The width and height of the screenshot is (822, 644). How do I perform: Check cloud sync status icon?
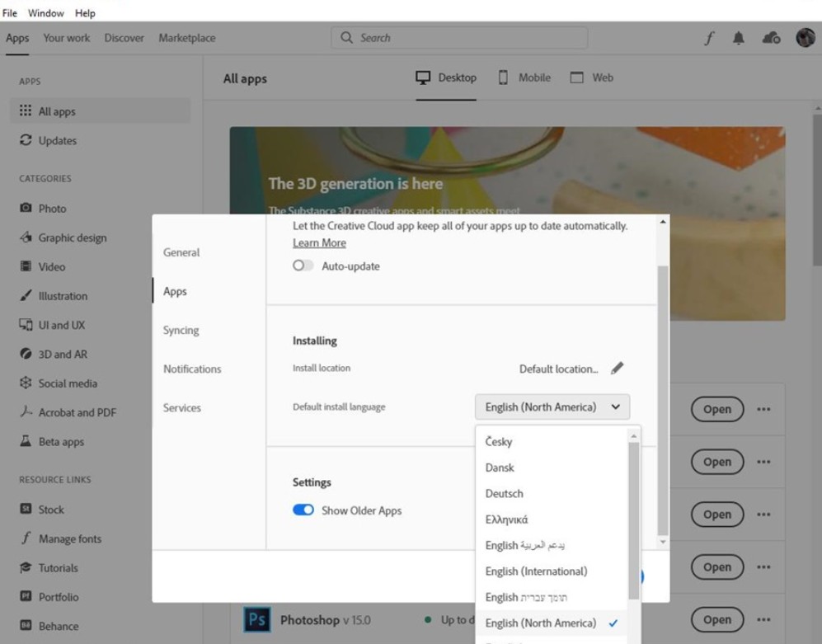771,38
